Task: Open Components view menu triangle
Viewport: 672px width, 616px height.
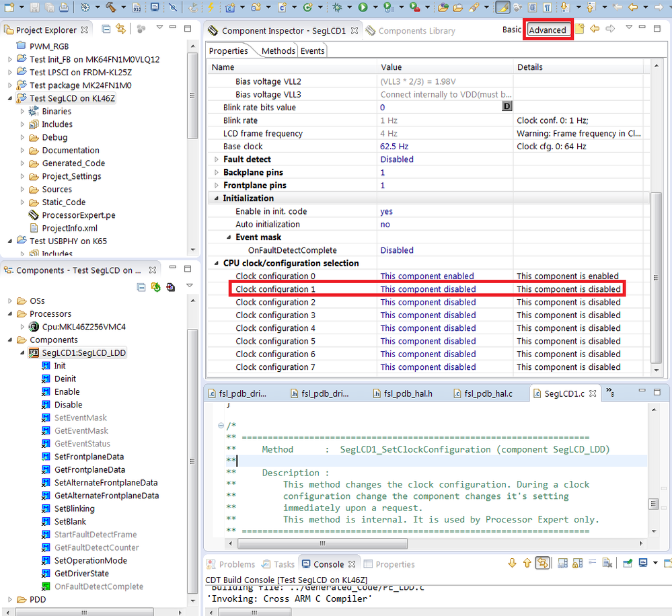Action: point(190,286)
